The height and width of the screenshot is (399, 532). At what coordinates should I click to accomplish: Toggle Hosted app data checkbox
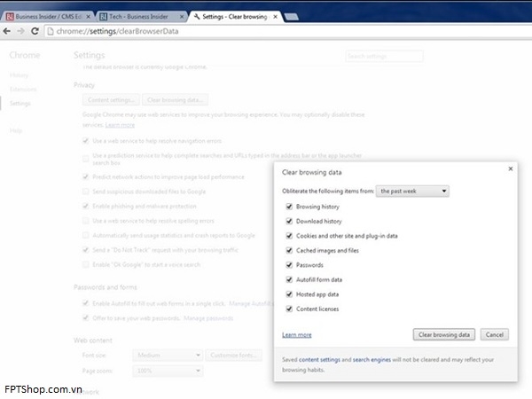point(289,293)
